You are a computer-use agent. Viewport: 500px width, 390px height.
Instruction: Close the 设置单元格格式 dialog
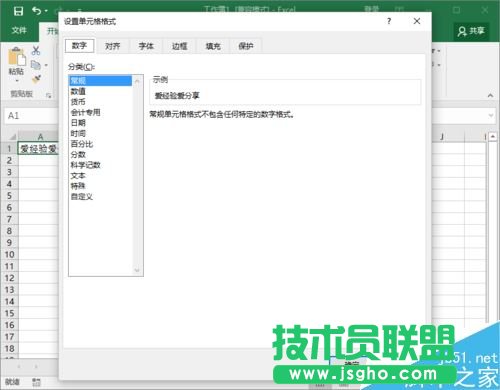[x=417, y=21]
